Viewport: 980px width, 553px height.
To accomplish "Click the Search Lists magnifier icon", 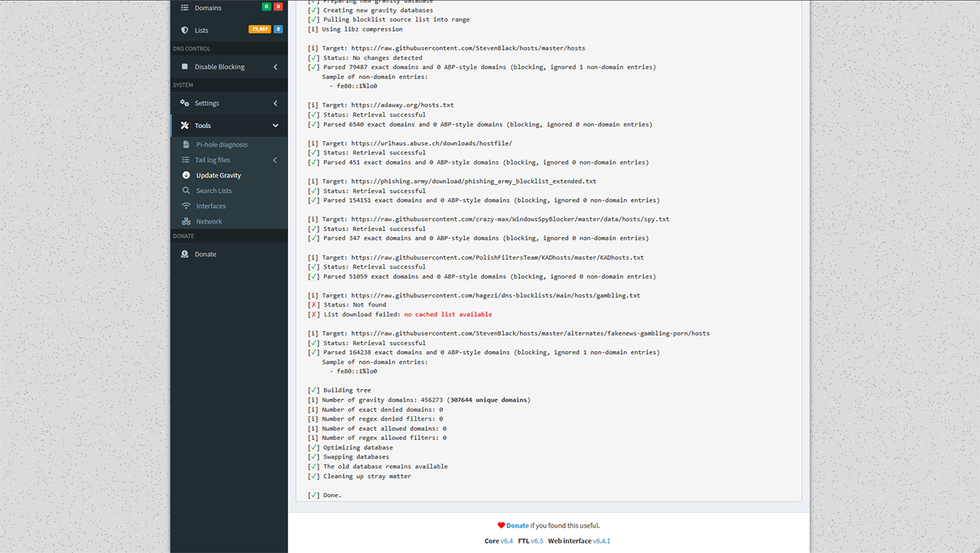I will 186,190.
